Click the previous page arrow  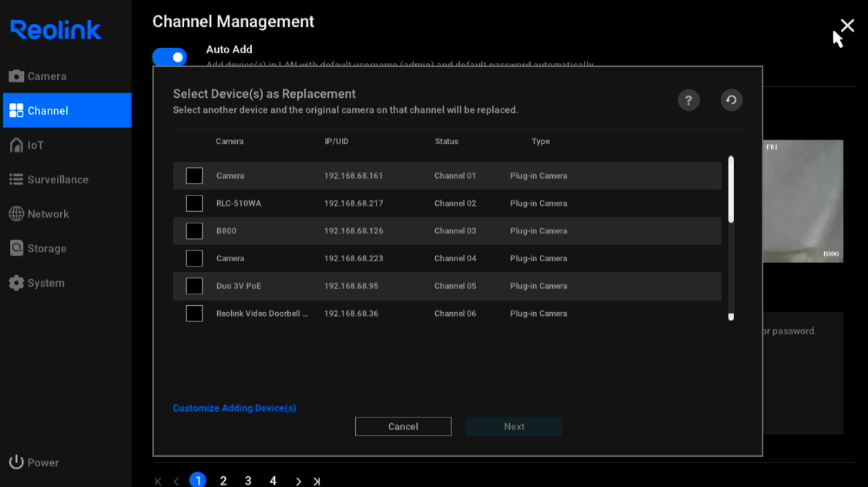click(176, 482)
